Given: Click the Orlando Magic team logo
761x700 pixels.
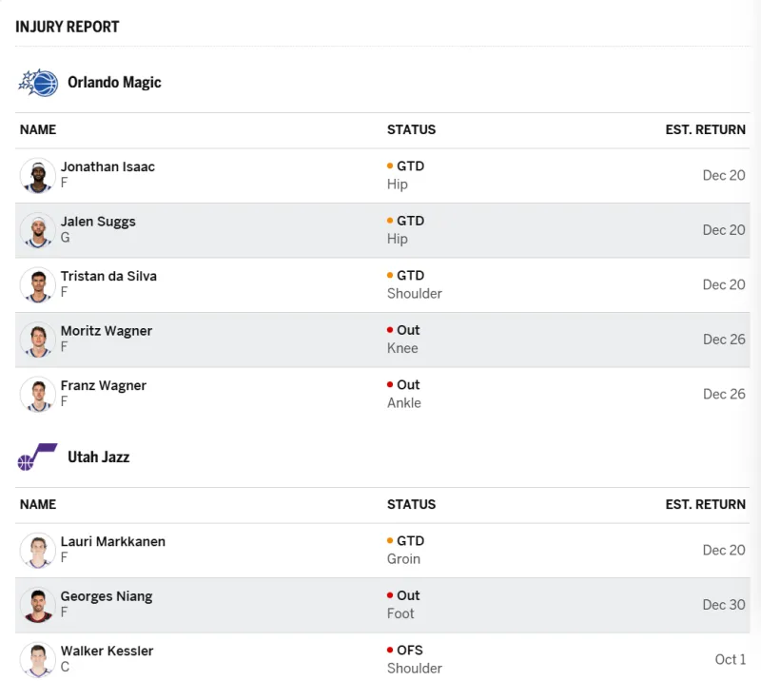Looking at the screenshot, I should 38,83.
